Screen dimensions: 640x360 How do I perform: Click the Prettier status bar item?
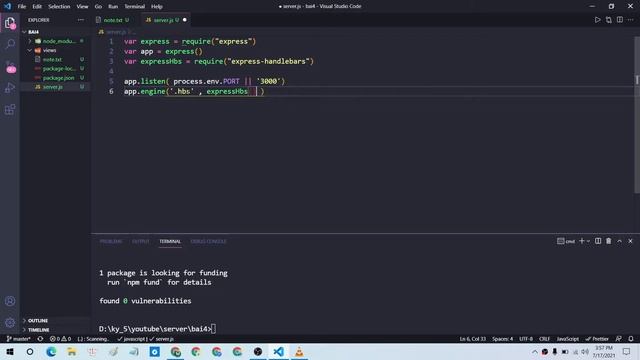click(597, 339)
